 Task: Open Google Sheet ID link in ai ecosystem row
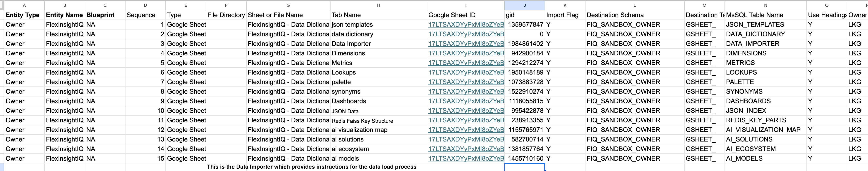tap(466, 149)
